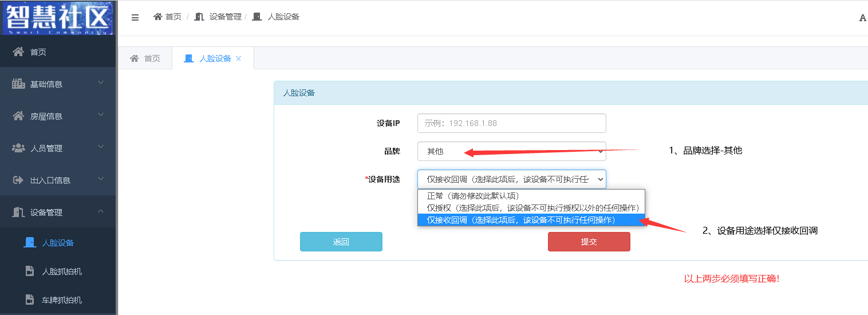Expand the 房屋信息 menu chevron

(101, 116)
